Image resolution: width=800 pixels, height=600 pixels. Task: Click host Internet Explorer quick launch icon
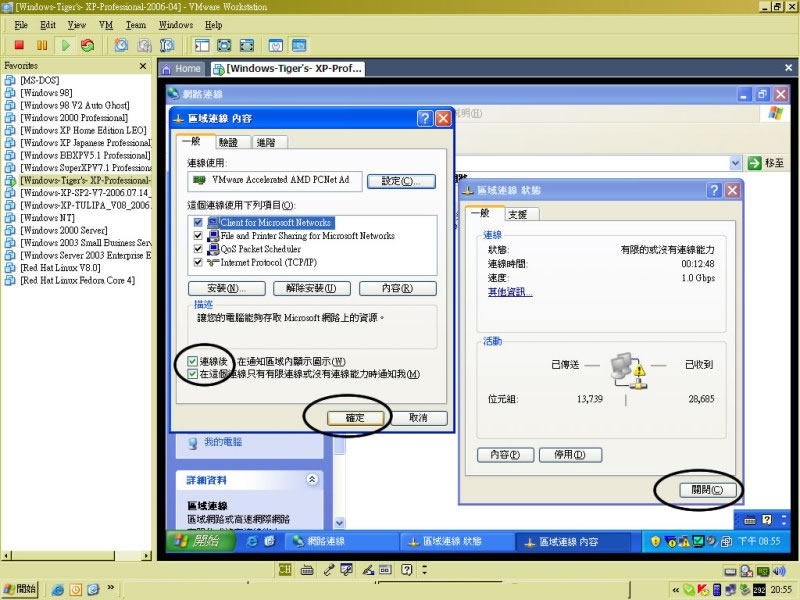pyautogui.click(x=58, y=590)
